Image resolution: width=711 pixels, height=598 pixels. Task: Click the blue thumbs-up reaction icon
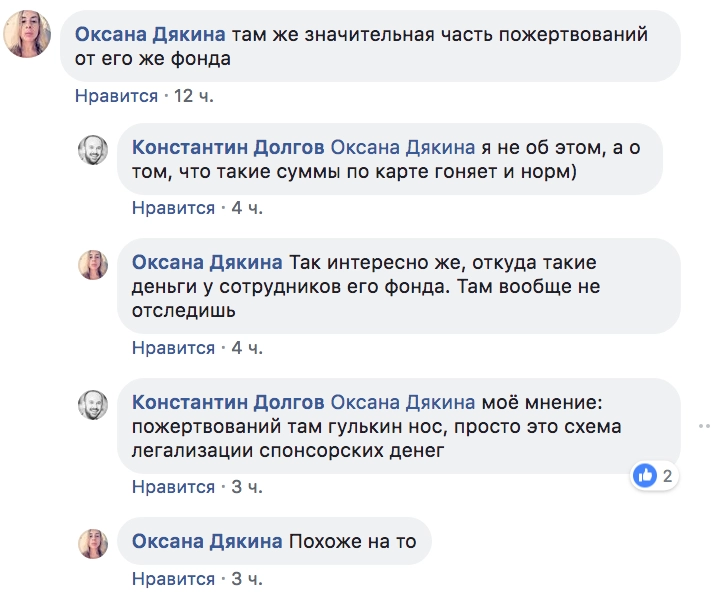tap(644, 476)
